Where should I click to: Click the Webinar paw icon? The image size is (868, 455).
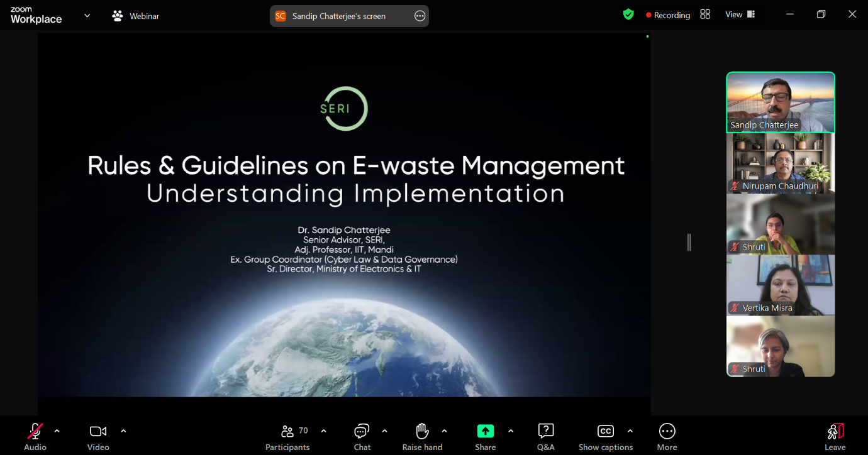(118, 16)
